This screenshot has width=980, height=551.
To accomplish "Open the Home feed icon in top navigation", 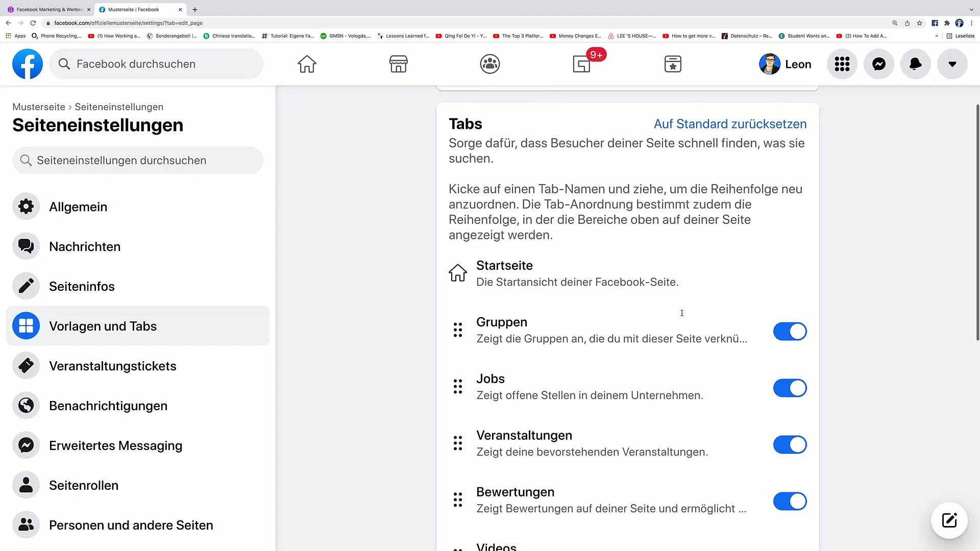I will (307, 64).
